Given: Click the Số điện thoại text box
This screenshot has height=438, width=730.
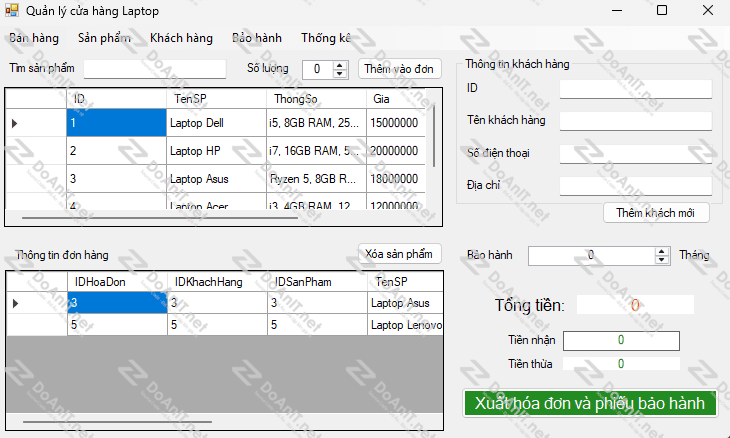Looking at the screenshot, I should point(635,153).
